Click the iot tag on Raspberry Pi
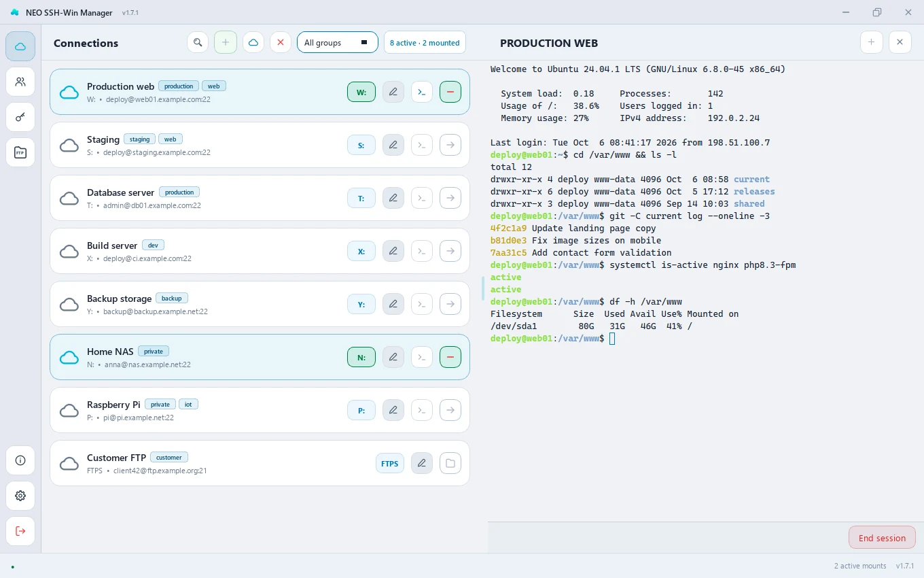 coord(188,404)
